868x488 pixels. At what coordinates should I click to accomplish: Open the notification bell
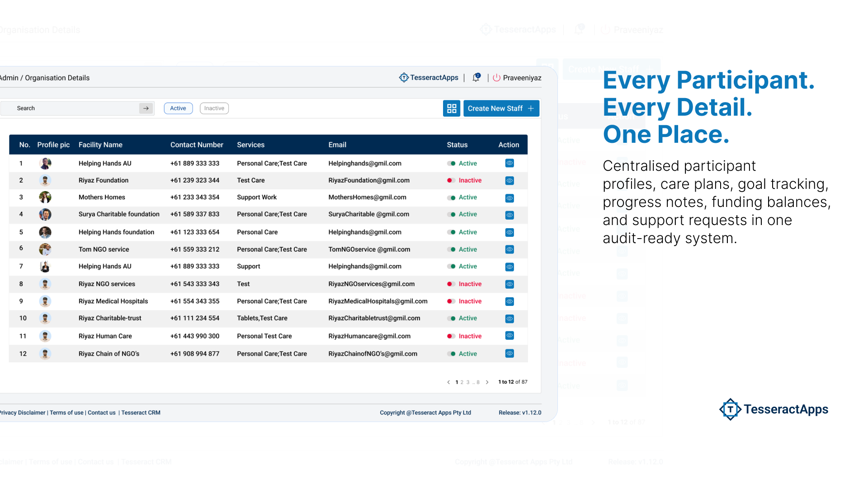[476, 78]
